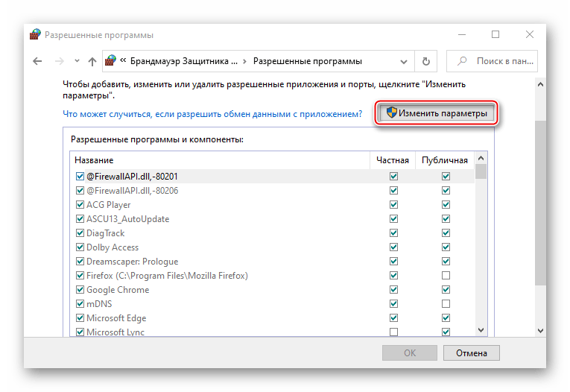Viewport: 570px width, 392px height.
Task: Click "Разрешенные программы" breadcrumb
Action: tap(308, 61)
